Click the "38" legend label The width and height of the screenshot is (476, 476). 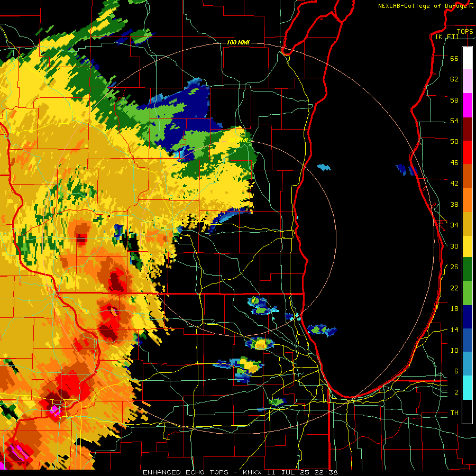[454, 205]
